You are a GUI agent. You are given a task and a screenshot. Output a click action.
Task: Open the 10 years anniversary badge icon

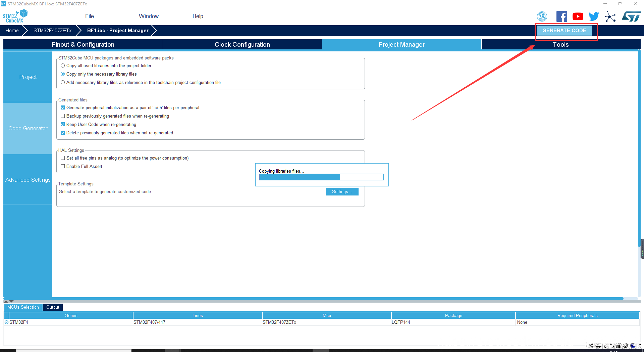pos(542,16)
